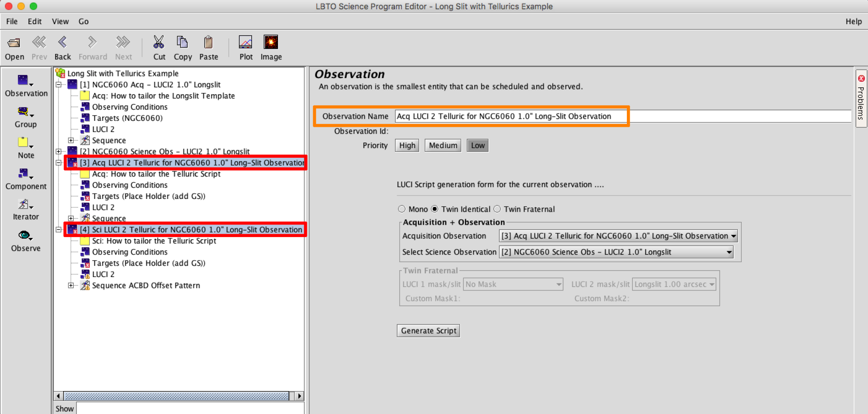The width and height of the screenshot is (868, 414).
Task: Select program root Long Slit with Tellurics Example
Action: (123, 73)
